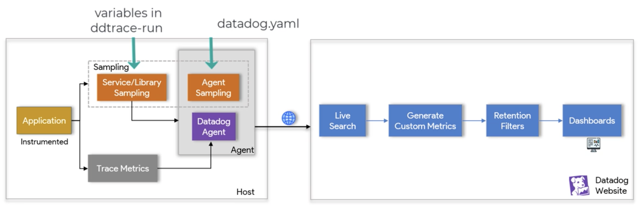This screenshot has height=219, width=644.
Task: Click the 'Datadog Website' label
Action: 611,185
